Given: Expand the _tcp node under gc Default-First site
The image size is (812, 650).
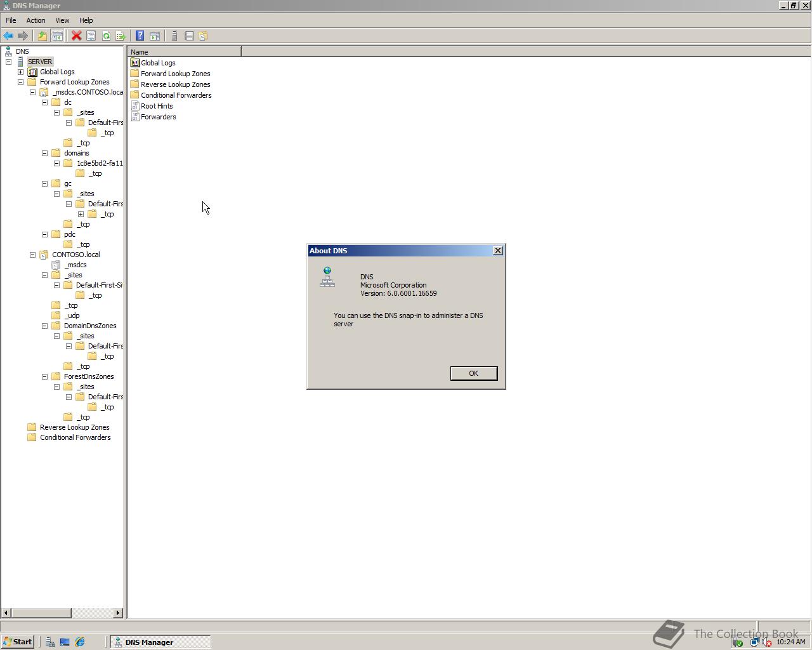Looking at the screenshot, I should [81, 214].
